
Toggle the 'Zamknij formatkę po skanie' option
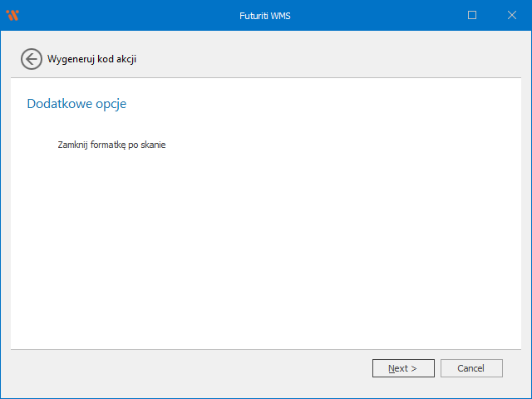(111, 145)
